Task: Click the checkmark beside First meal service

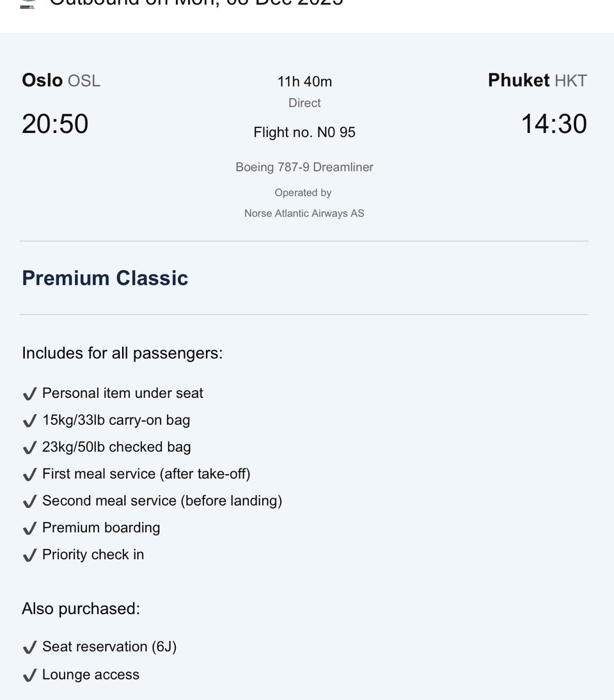Action: pos(29,474)
